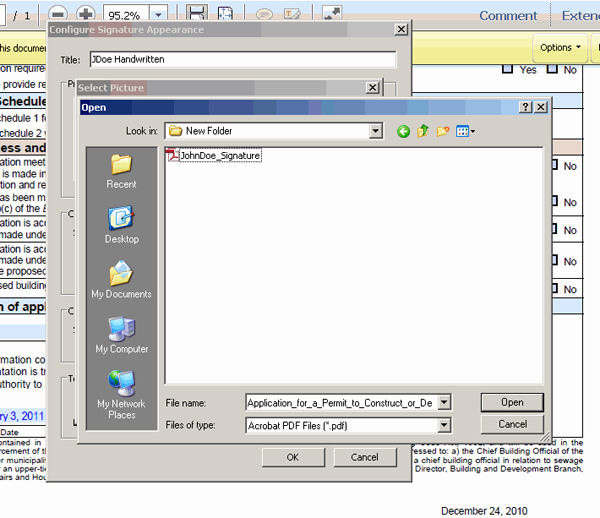
Task: Open the zoom percentage dropdown
Action: click(x=158, y=15)
